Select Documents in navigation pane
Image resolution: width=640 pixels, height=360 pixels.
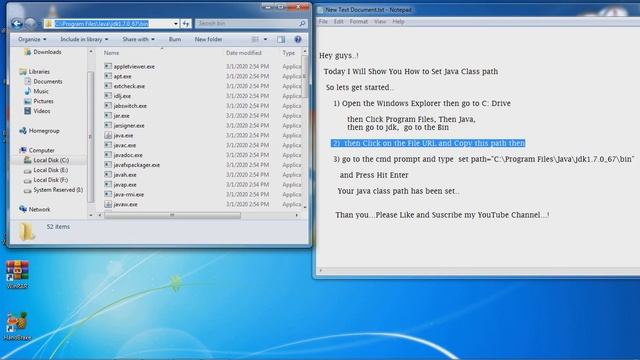point(48,81)
